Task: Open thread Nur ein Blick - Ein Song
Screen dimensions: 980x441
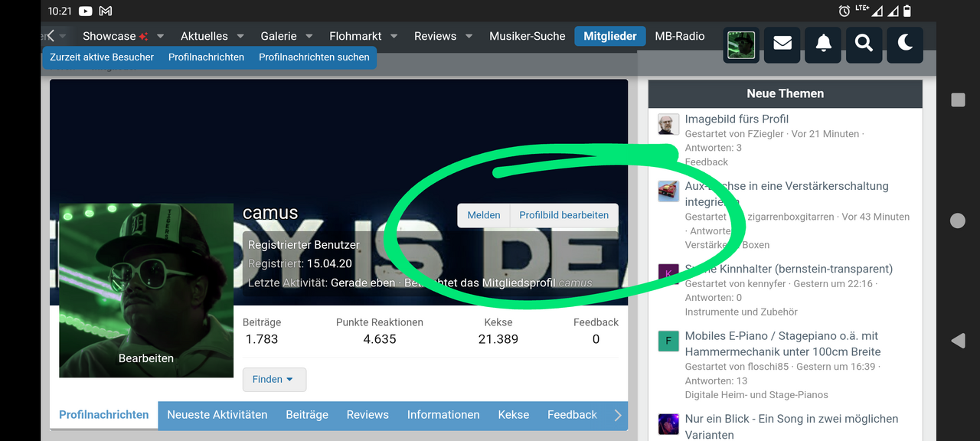Action: 792,426
